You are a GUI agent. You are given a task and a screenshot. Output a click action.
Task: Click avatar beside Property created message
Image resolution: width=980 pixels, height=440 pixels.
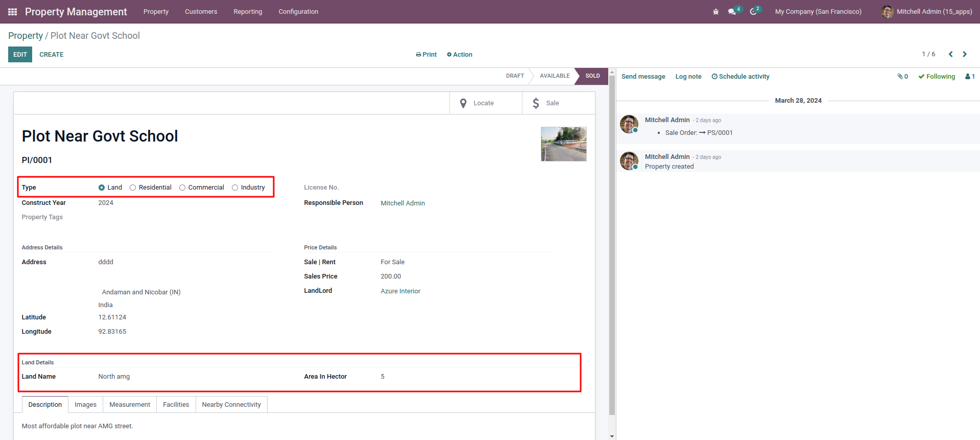tap(629, 161)
